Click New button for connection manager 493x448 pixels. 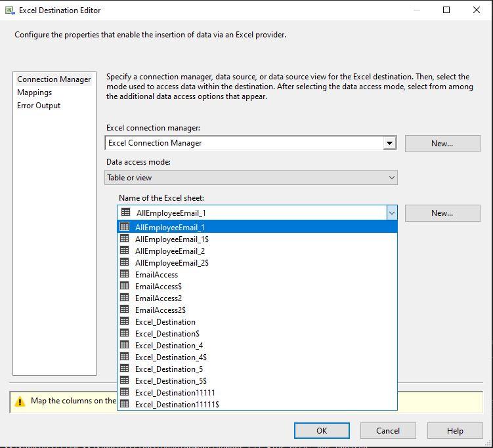pyautogui.click(x=442, y=144)
